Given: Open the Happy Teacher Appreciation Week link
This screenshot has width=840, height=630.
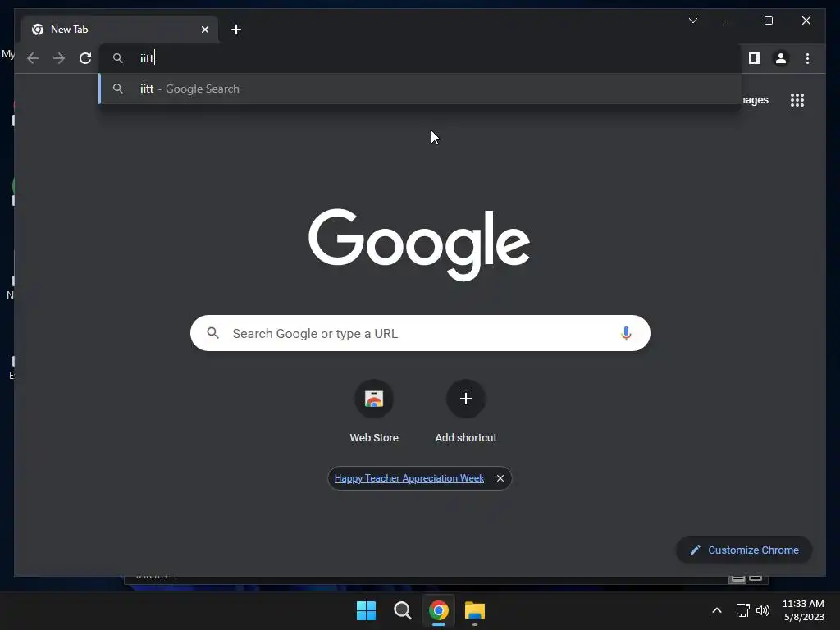Looking at the screenshot, I should (x=409, y=478).
